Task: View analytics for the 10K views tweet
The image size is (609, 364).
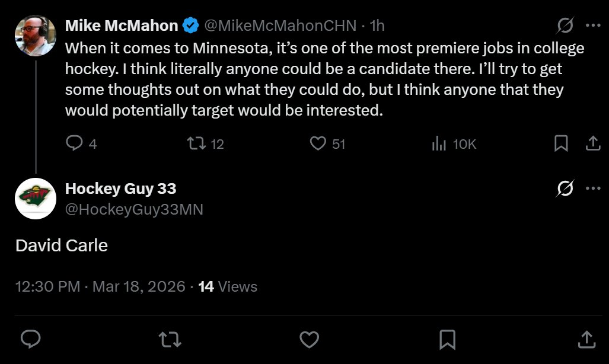Action: (439, 143)
